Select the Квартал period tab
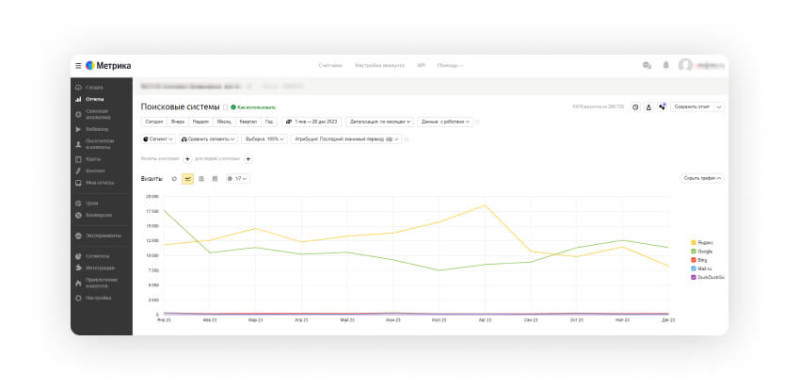The image size is (800, 390). point(248,122)
